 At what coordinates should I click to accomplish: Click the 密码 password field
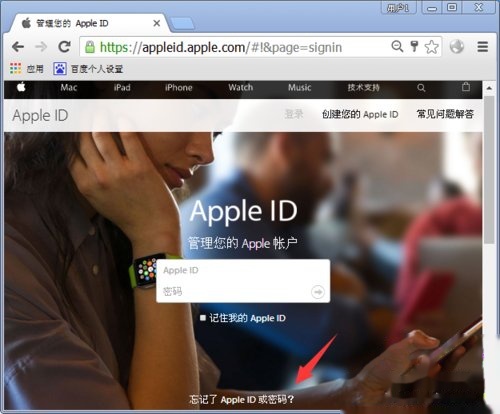pos(233,292)
